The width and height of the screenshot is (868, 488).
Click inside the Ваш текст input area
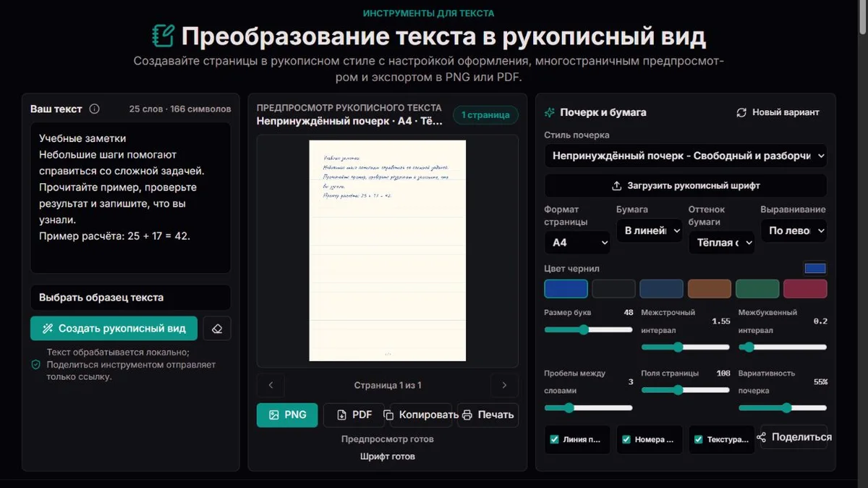click(130, 198)
